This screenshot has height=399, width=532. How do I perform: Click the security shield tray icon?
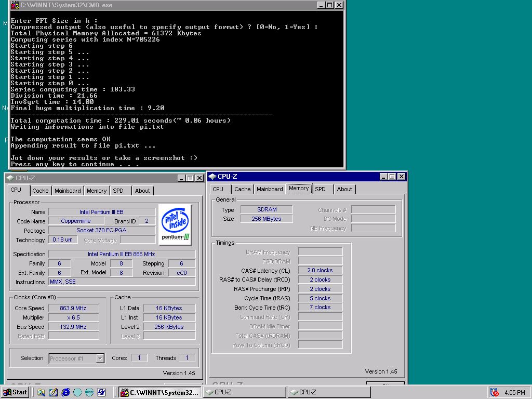pyautogui.click(x=495, y=393)
